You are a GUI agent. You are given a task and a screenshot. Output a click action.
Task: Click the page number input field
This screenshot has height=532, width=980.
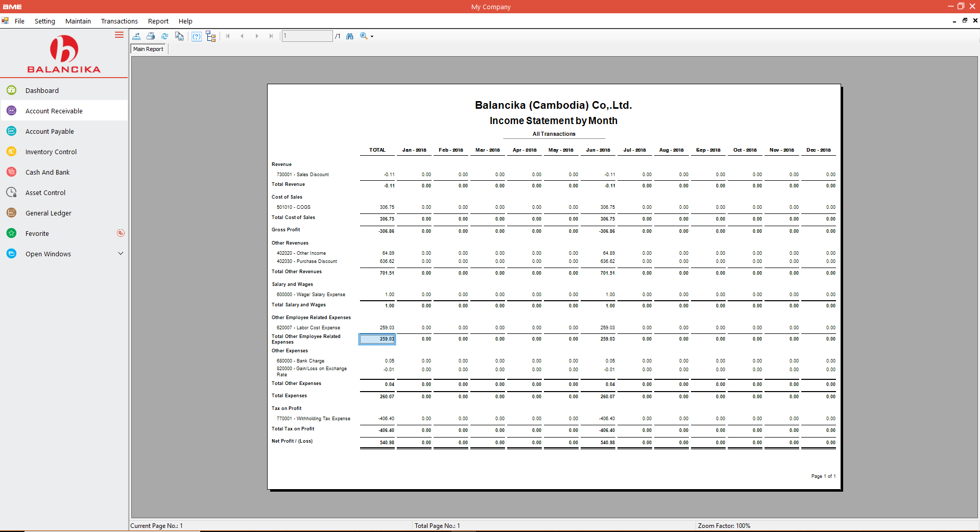click(307, 36)
